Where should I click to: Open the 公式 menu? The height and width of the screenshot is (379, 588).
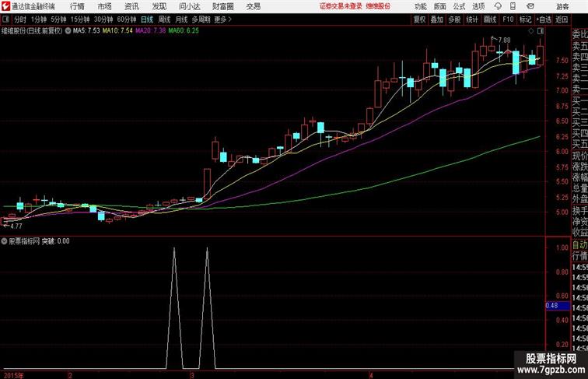click(459, 6)
